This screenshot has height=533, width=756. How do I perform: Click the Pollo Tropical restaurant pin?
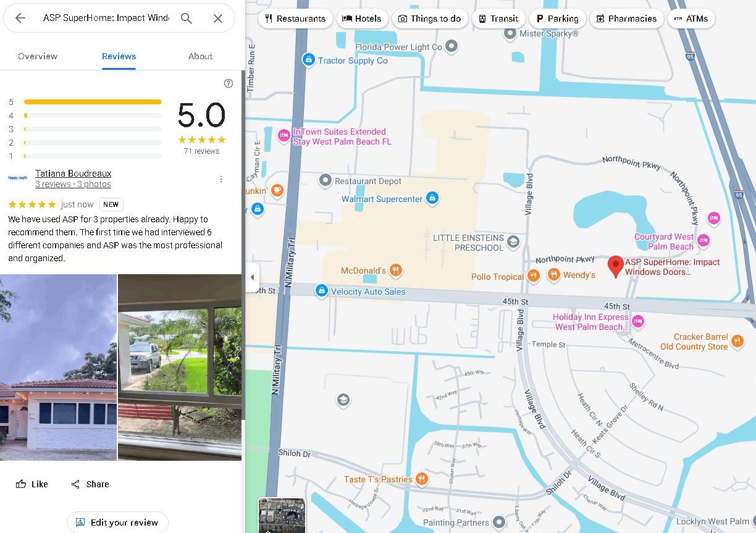coord(534,275)
